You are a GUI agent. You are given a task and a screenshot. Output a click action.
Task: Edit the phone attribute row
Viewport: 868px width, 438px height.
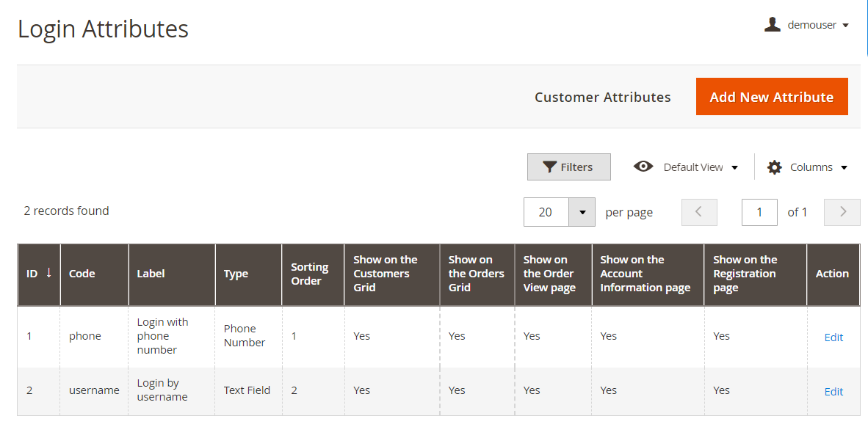833,337
